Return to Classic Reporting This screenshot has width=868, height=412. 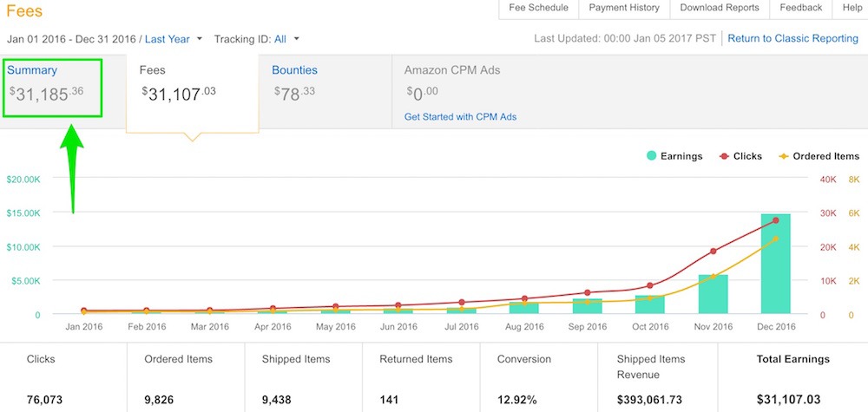(x=792, y=39)
